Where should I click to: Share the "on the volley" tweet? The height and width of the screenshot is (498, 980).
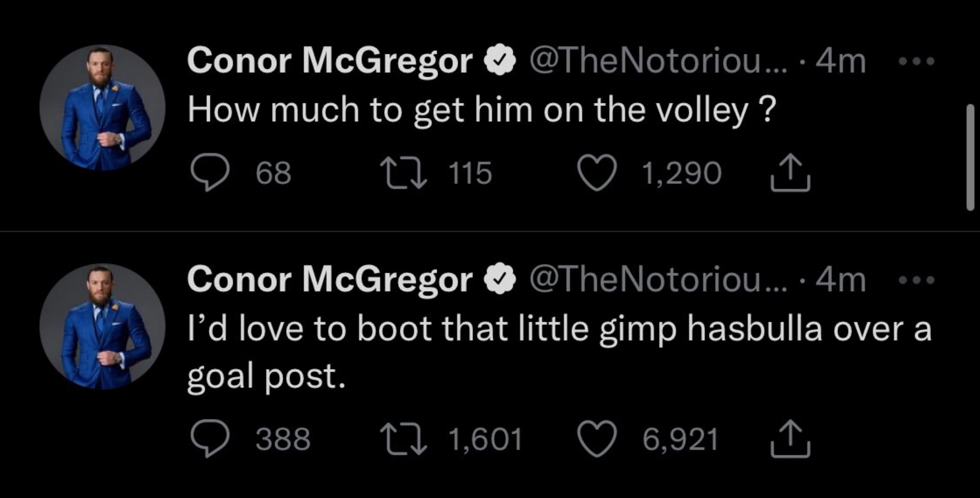[791, 172]
